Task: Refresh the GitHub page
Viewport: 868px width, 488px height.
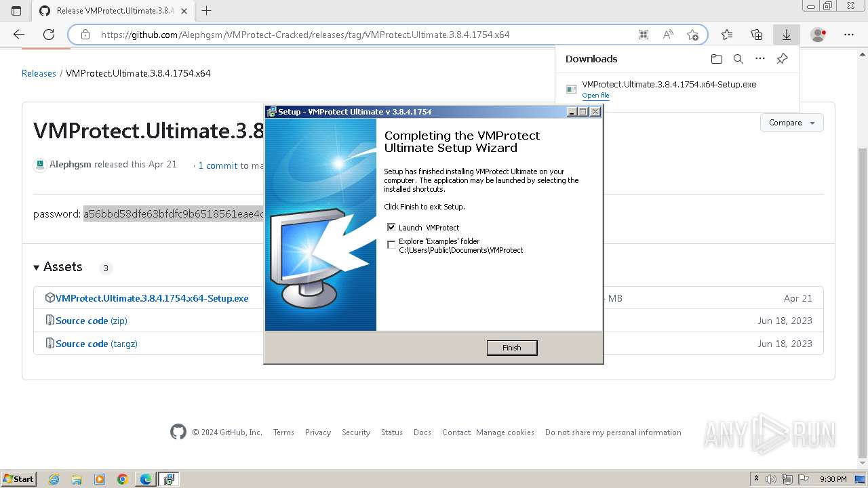Action: pos(49,35)
